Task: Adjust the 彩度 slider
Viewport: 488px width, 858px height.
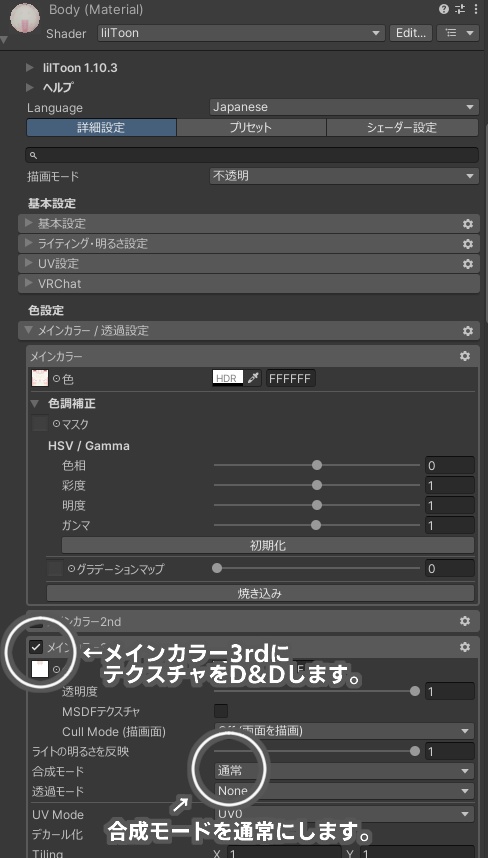Action: coord(317,485)
